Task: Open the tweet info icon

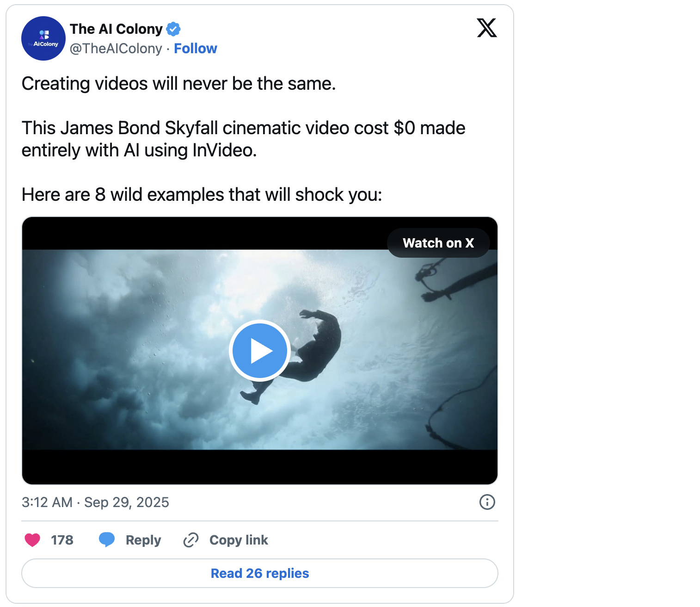Action: pos(487,502)
